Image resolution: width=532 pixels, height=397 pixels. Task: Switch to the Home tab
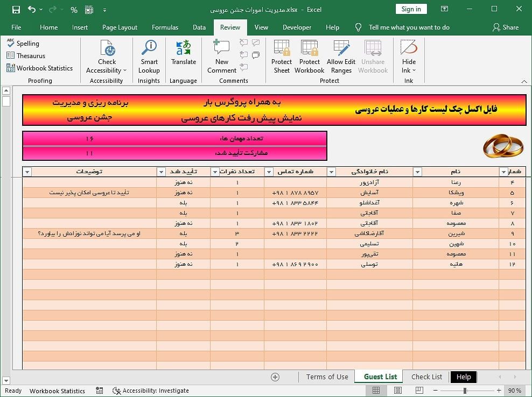pyautogui.click(x=48, y=27)
